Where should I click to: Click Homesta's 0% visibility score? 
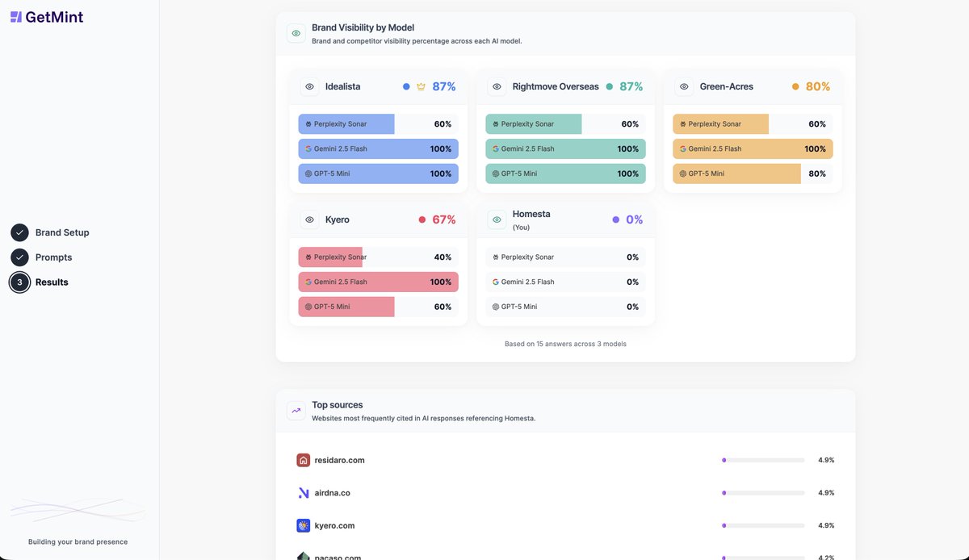(x=635, y=219)
